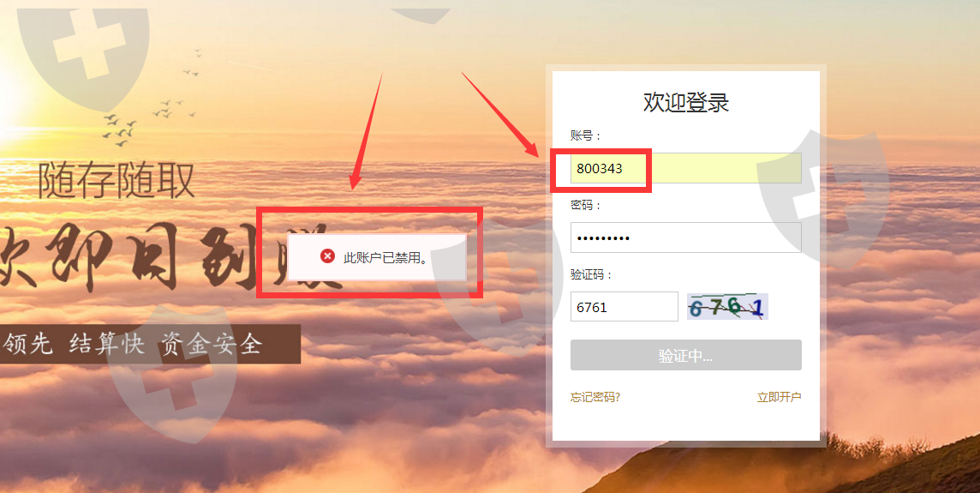Click the 随存随取 banner text

click(x=117, y=180)
